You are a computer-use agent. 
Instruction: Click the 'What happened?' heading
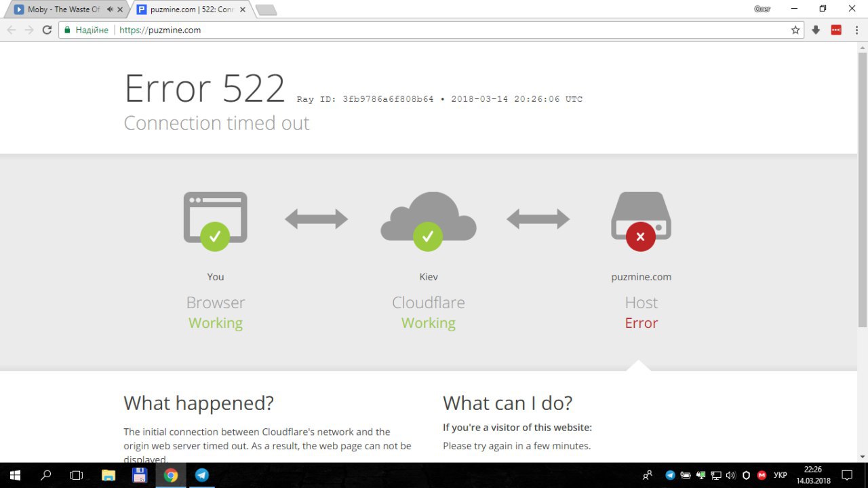click(x=199, y=403)
